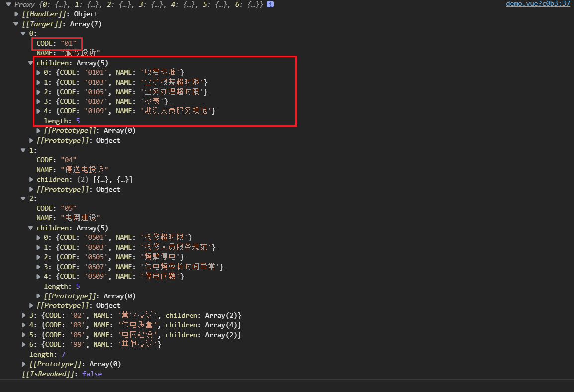Expand the '频繁停电' child entry

38,257
